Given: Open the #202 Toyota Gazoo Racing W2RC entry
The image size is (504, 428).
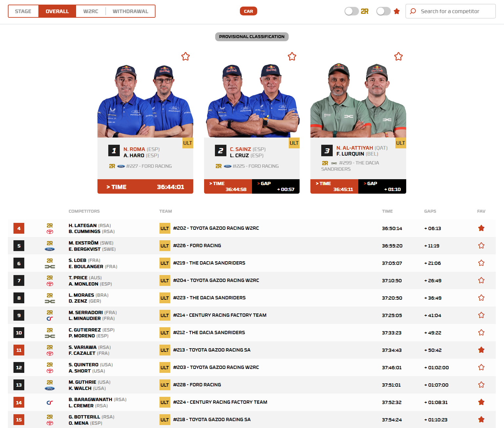Looking at the screenshot, I should [216, 228].
